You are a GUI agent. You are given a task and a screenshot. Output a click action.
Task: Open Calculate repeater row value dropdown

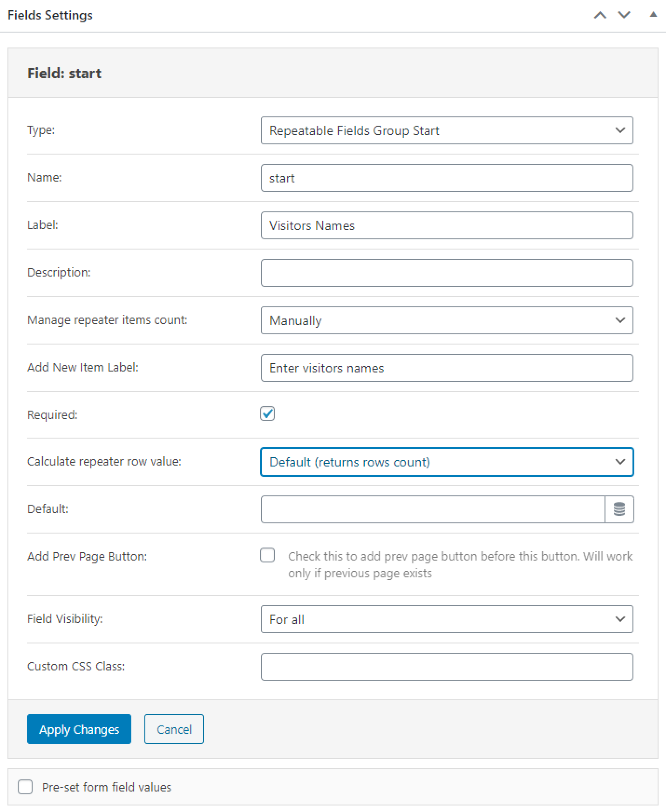[447, 462]
